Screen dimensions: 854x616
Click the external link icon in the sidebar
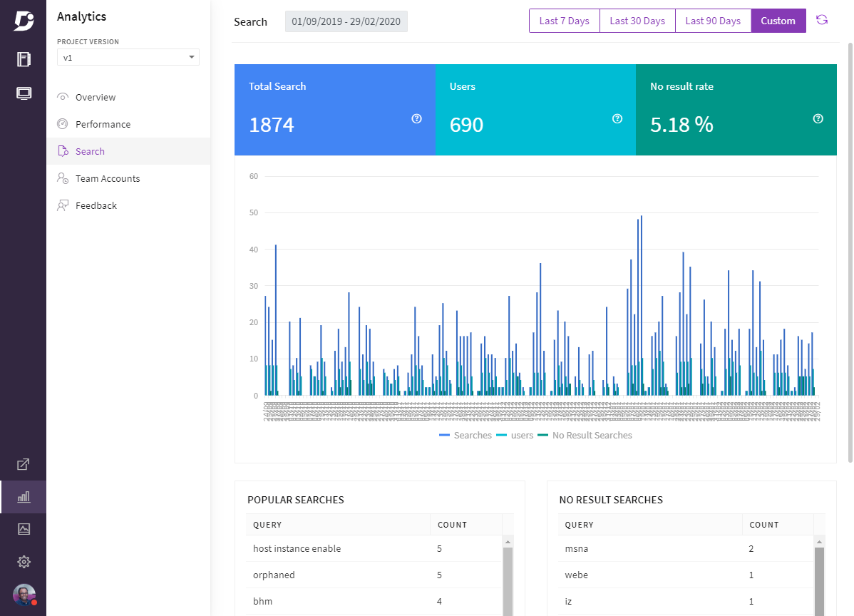(24, 463)
